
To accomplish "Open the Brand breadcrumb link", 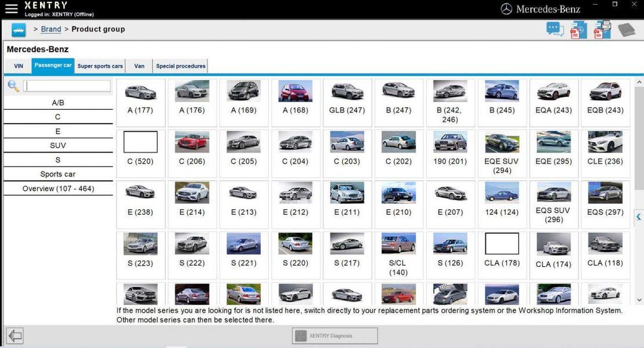I will point(51,29).
